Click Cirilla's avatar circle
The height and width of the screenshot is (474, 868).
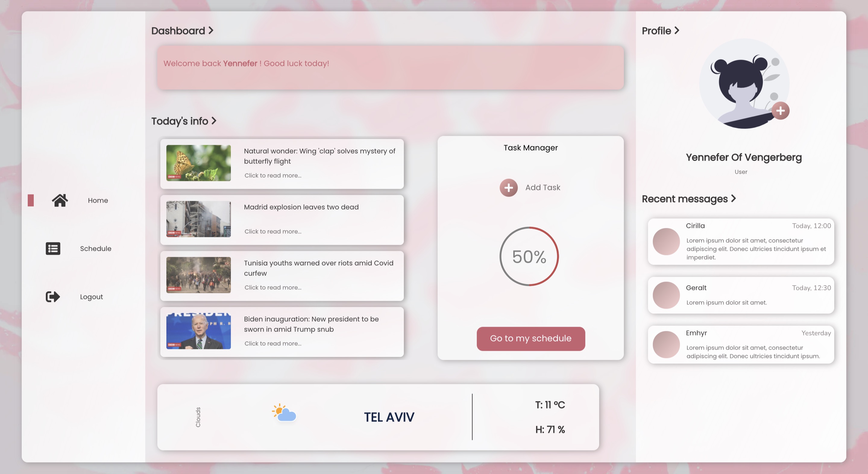click(666, 242)
